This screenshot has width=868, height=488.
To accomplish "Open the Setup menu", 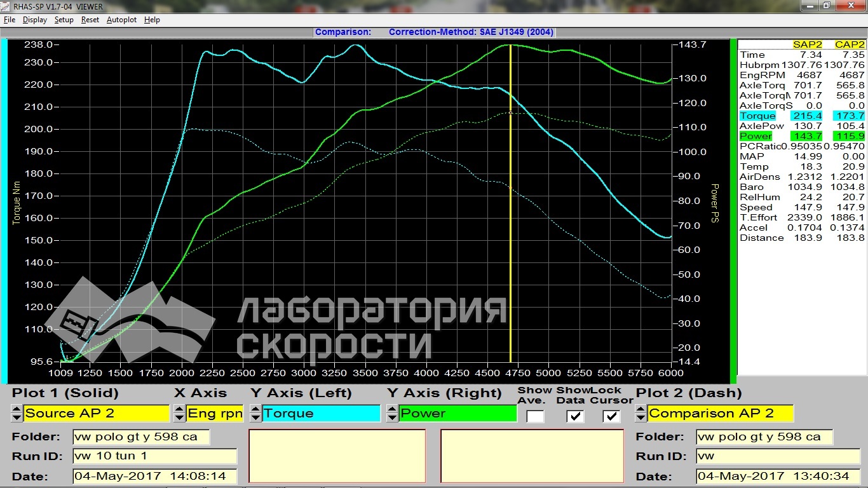I will [64, 20].
